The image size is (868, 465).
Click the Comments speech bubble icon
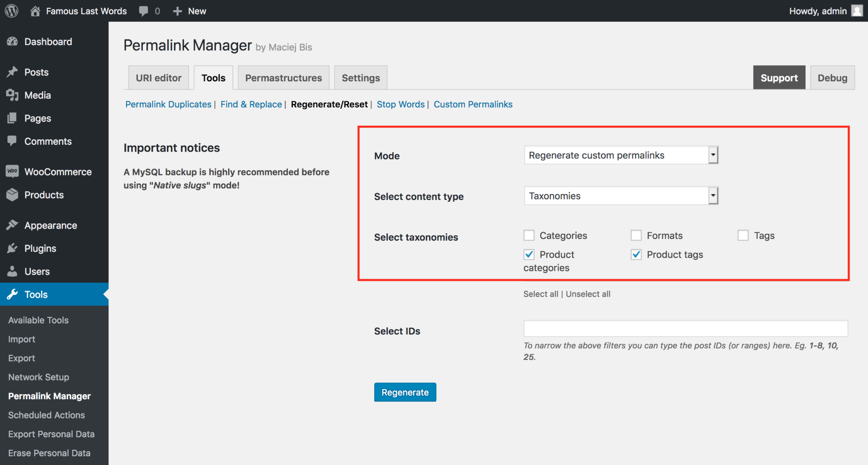[x=13, y=141]
